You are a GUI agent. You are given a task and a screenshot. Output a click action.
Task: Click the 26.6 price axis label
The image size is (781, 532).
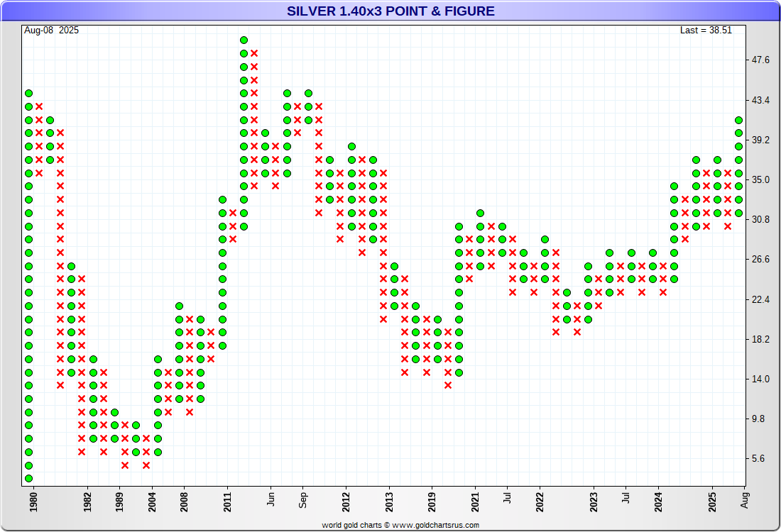[x=760, y=260]
